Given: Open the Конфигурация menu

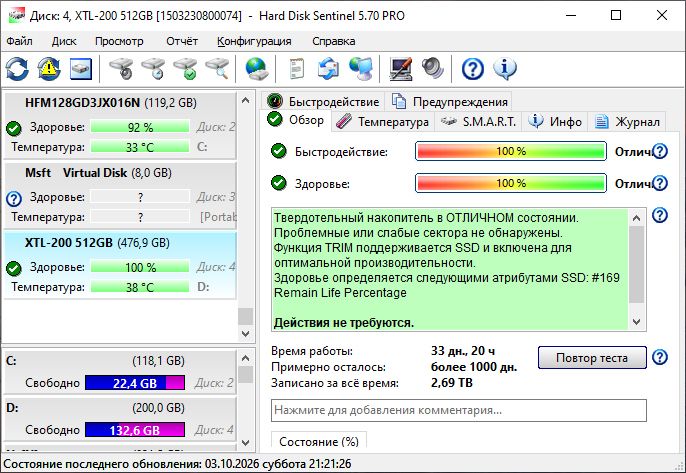Looking at the screenshot, I should pos(254,41).
